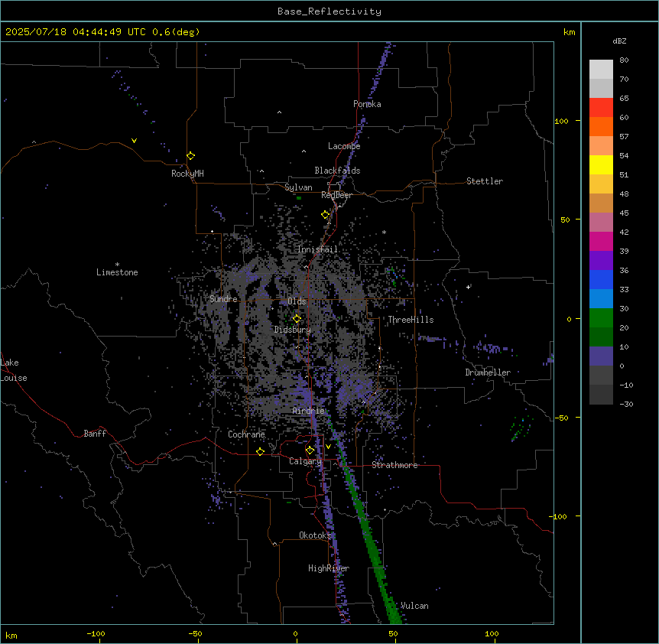Pick the blue swatch between 36 and 33
This screenshot has height=644, width=659.
tap(601, 279)
